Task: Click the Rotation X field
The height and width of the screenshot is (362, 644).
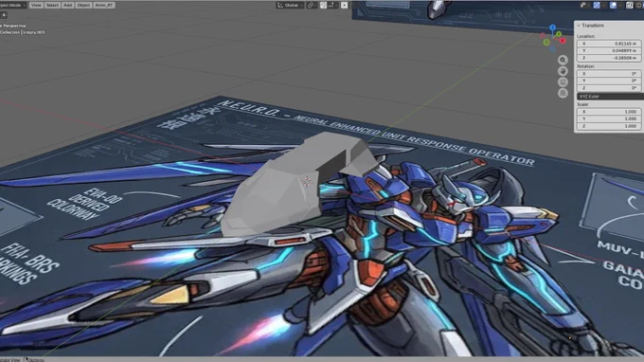Action: tap(609, 74)
